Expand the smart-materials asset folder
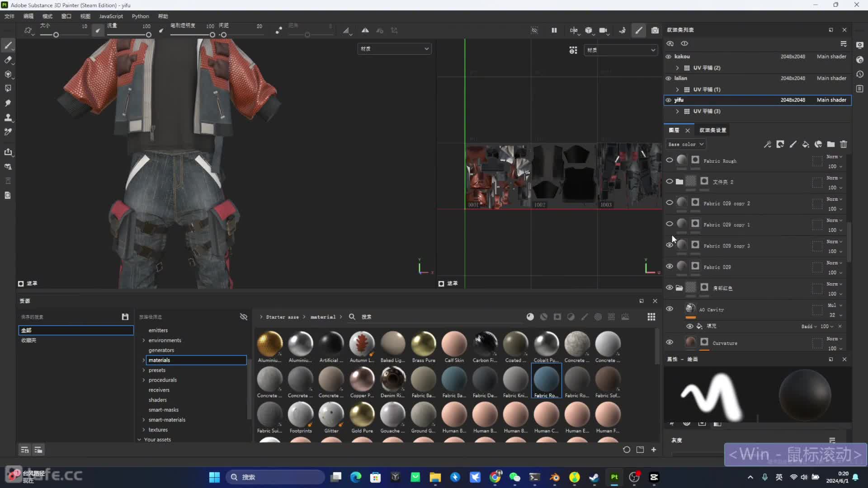The image size is (868, 488). [144, 420]
